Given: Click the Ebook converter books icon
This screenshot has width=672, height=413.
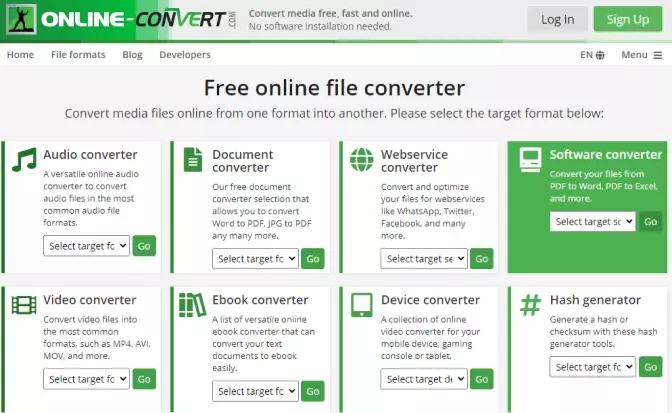Looking at the screenshot, I should (x=192, y=305).
